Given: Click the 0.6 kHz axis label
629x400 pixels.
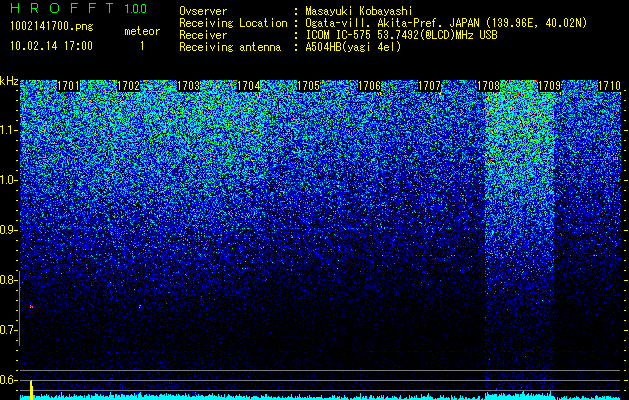Looking at the screenshot, I should (x=9, y=380).
